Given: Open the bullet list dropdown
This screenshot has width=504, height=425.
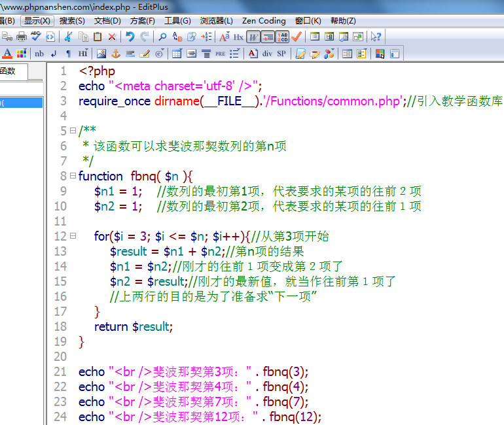Looking at the screenshot, I should [x=235, y=54].
